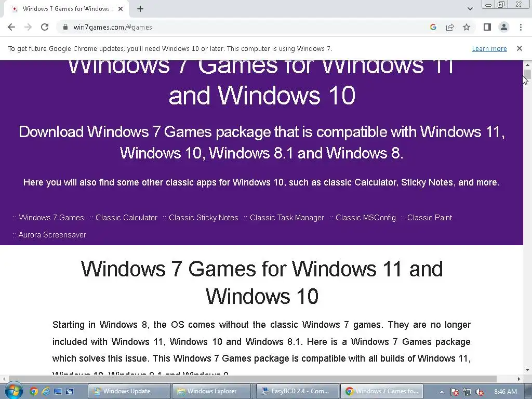This screenshot has width=532, height=399.
Task: Show hidden system tray icons
Action: pos(442,392)
